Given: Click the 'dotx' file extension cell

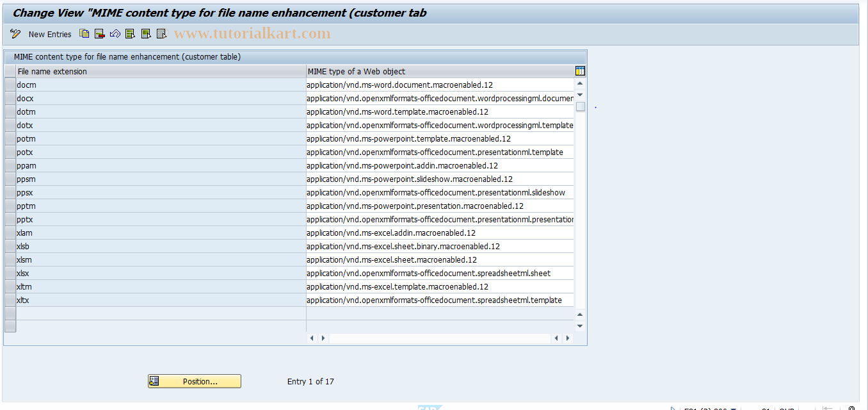Looking at the screenshot, I should click(161, 125).
